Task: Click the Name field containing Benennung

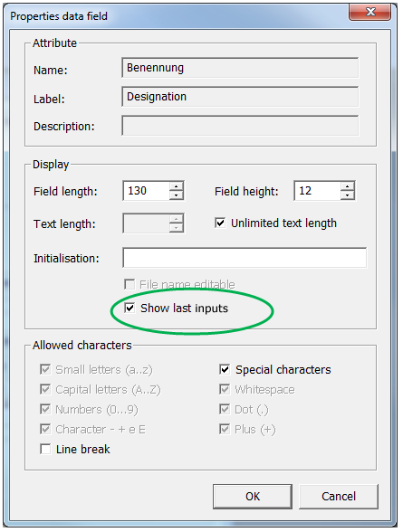Action: 240,68
